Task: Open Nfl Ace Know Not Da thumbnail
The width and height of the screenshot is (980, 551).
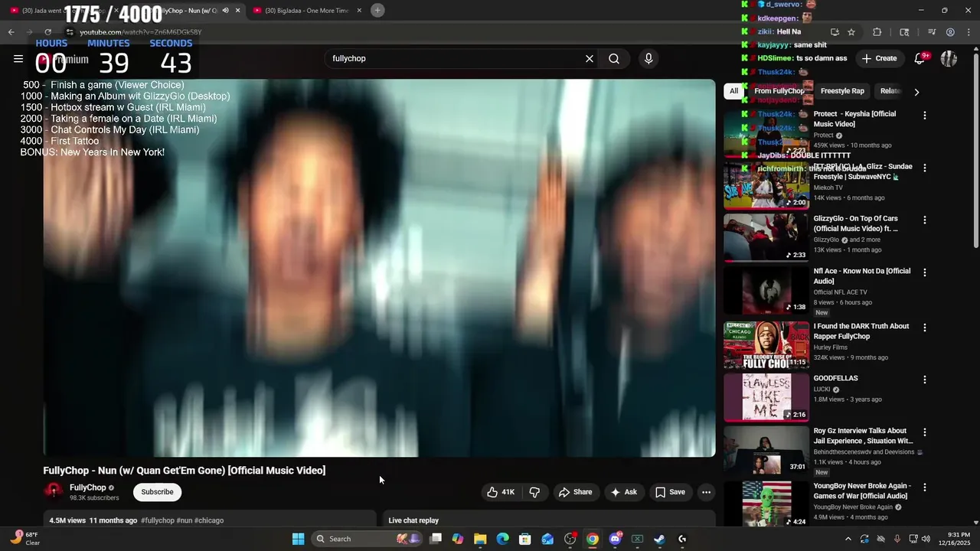Action: (766, 291)
